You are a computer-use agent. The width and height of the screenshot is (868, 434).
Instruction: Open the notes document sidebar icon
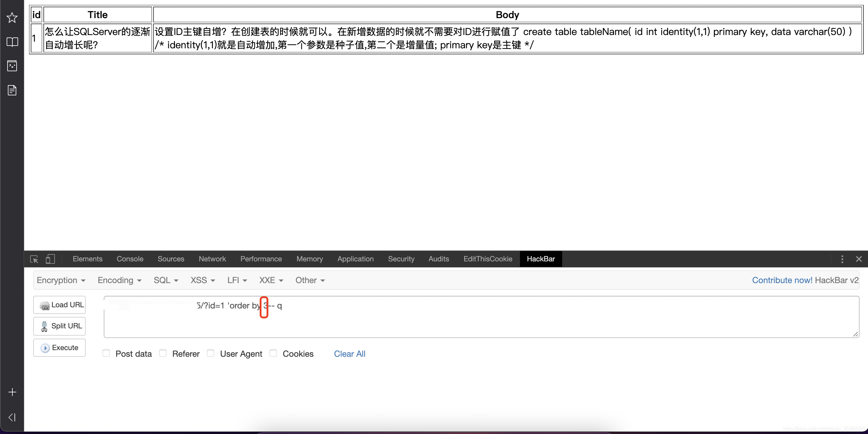pos(12,90)
